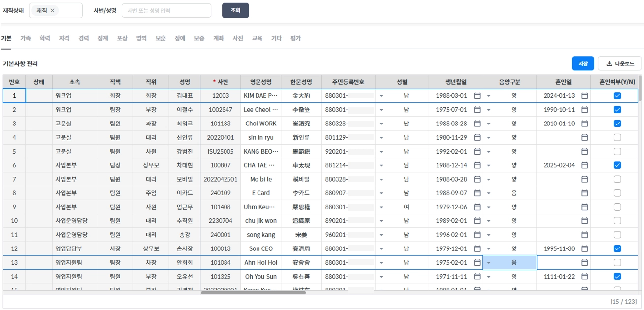644x310 pixels.
Task: Open birthdate calendar for 김대표 row
Action: [x=477, y=96]
